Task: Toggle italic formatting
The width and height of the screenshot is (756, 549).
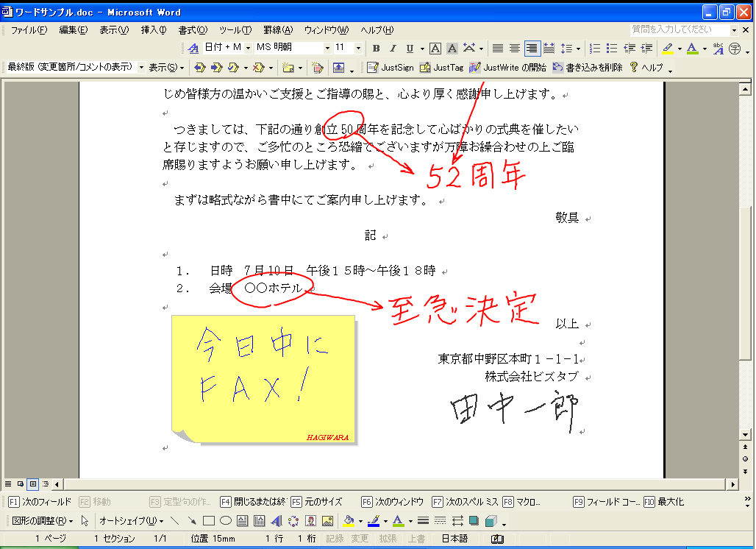Action: click(x=393, y=49)
